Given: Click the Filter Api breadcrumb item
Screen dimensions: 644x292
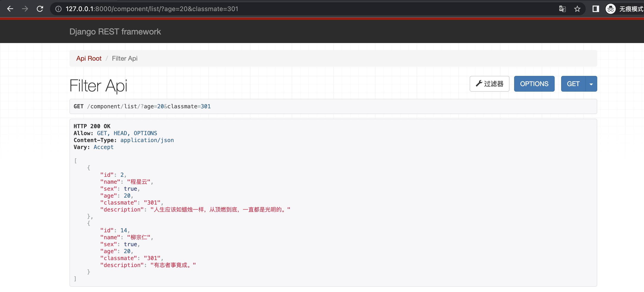Looking at the screenshot, I should [125, 59].
